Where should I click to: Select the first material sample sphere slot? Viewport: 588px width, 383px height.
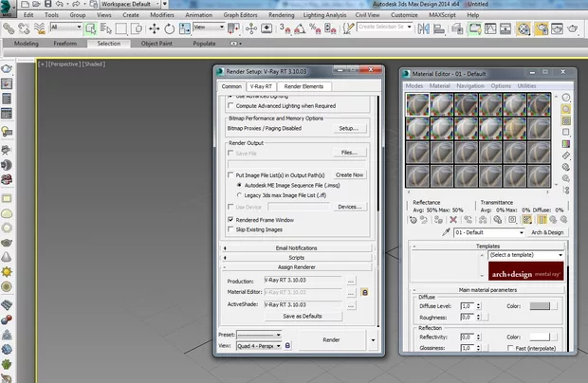pos(418,105)
